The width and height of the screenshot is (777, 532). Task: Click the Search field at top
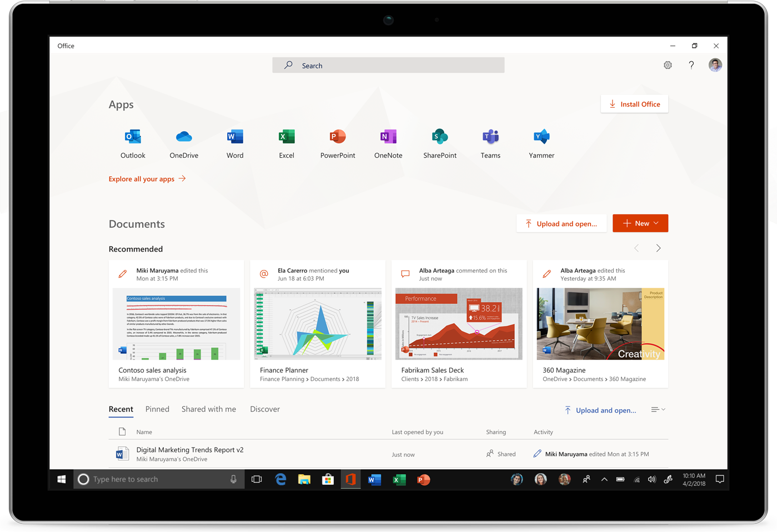click(x=388, y=66)
